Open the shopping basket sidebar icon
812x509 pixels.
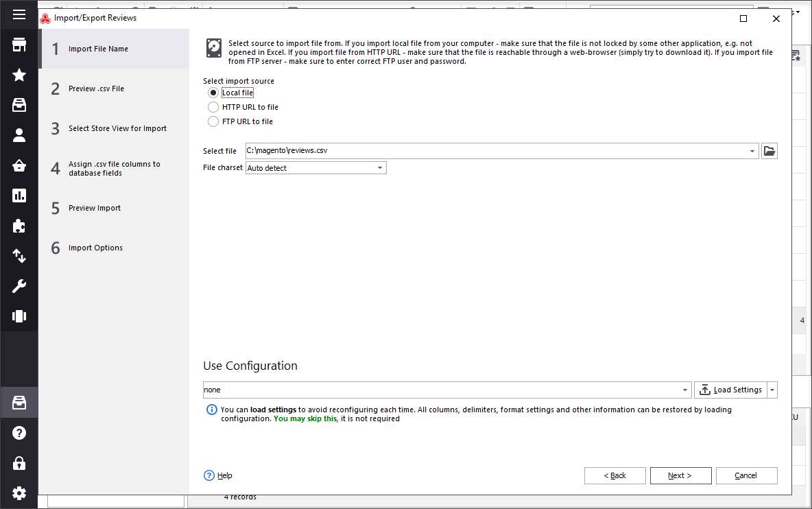coord(19,166)
